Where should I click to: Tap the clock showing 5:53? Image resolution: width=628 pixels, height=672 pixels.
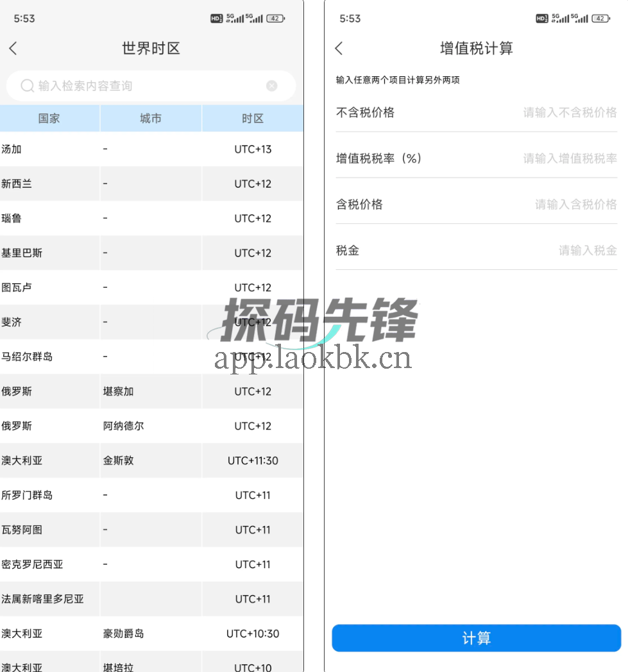(x=22, y=19)
